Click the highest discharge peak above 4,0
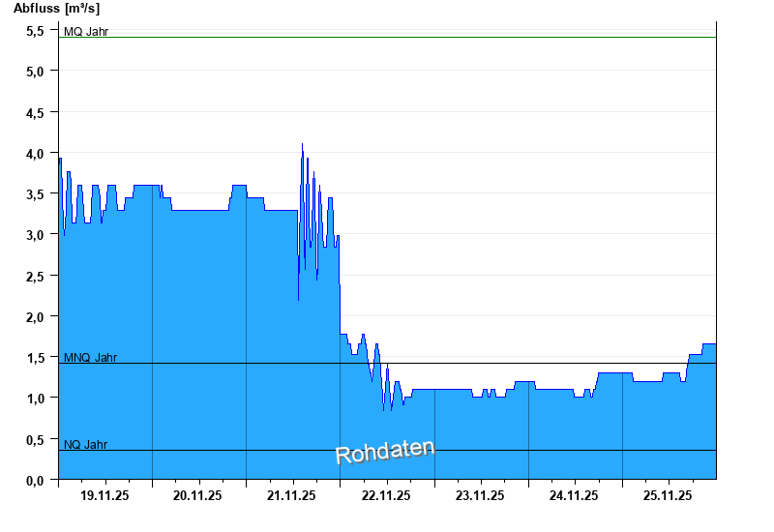 pos(302,145)
